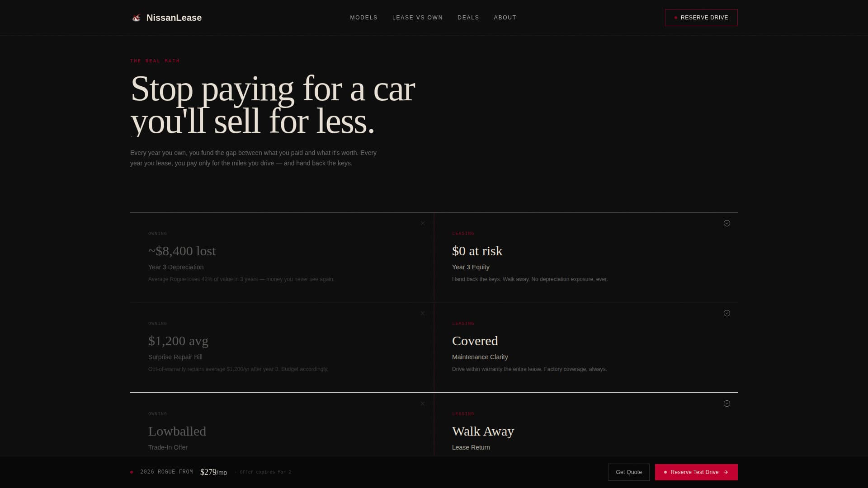Open the About nav item

click(x=505, y=18)
